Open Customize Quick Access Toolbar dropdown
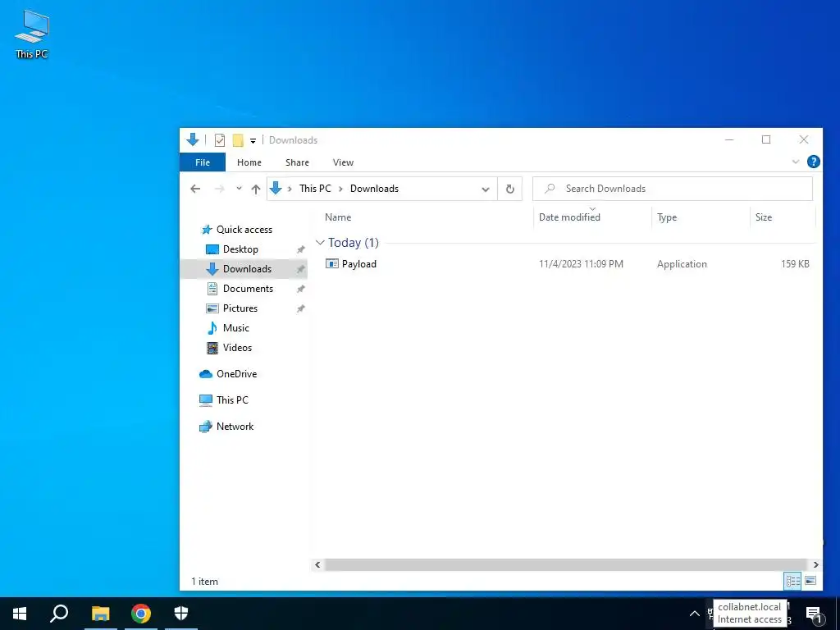840x630 pixels. tap(253, 141)
